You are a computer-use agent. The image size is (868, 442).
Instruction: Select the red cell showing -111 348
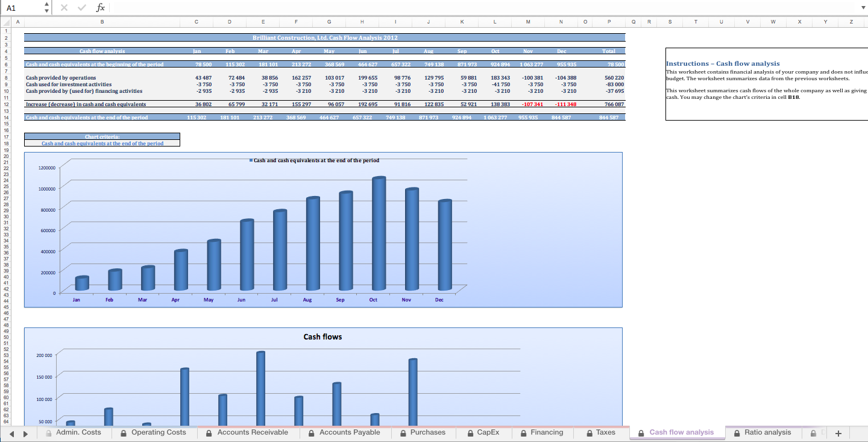(x=561, y=104)
